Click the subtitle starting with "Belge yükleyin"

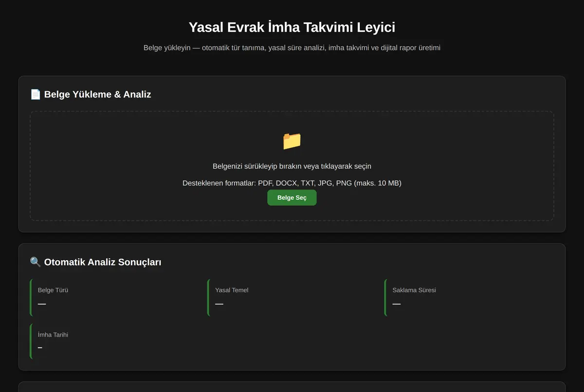click(292, 48)
